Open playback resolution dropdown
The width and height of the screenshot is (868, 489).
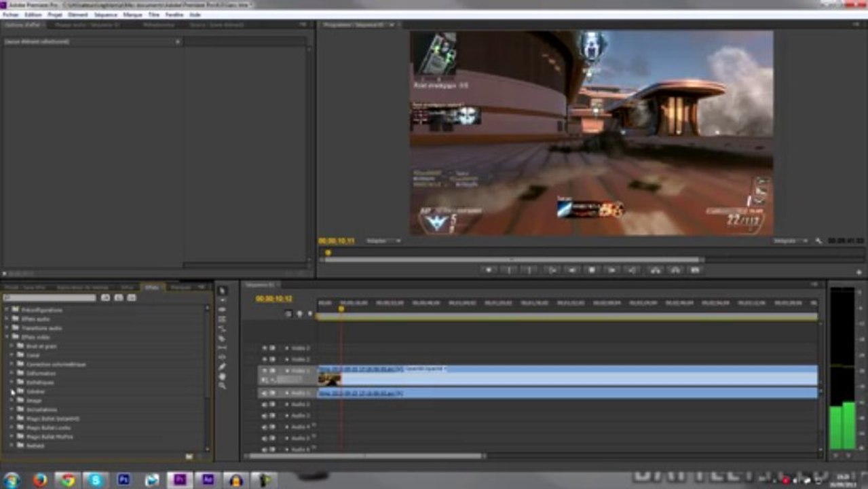792,241
